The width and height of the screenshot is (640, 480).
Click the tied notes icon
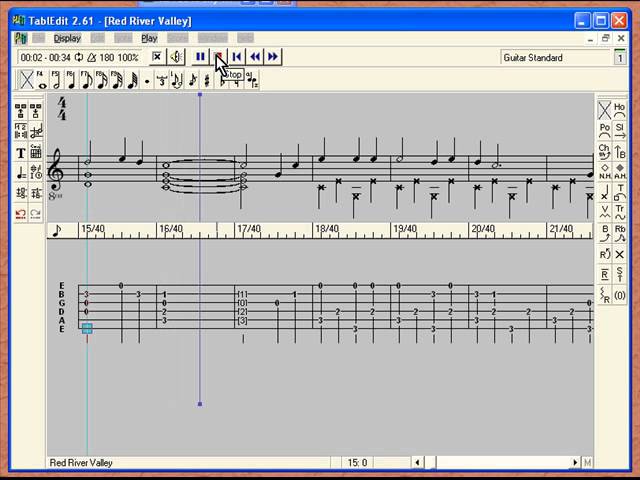[x=177, y=80]
